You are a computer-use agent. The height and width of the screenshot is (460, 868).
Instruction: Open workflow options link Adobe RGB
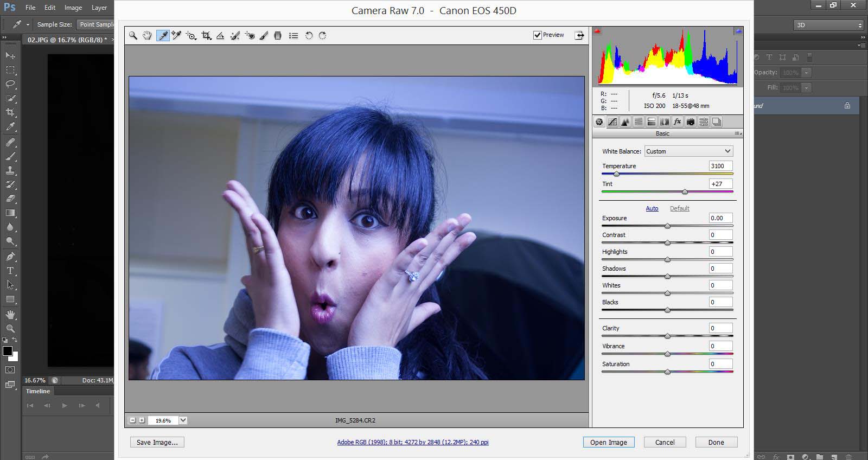(412, 442)
